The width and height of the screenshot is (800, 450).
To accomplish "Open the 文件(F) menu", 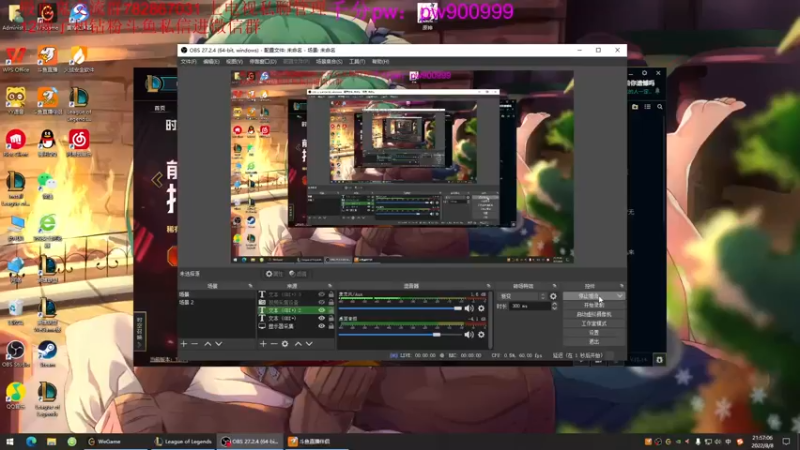I will (x=188, y=62).
